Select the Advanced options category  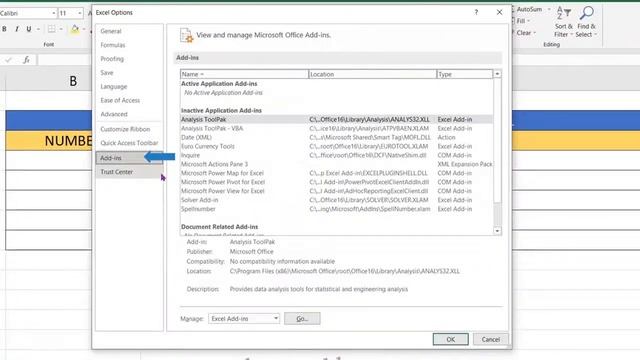pyautogui.click(x=129, y=114)
